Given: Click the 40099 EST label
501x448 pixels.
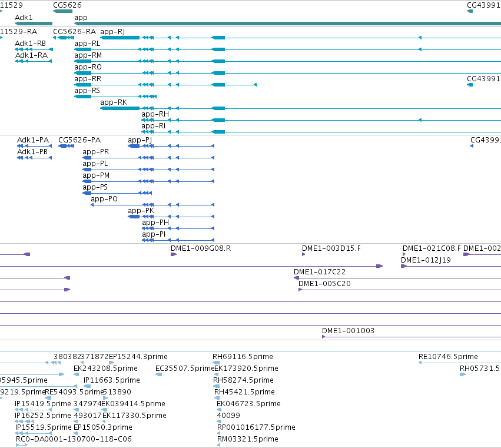Looking at the screenshot, I should click(228, 416).
